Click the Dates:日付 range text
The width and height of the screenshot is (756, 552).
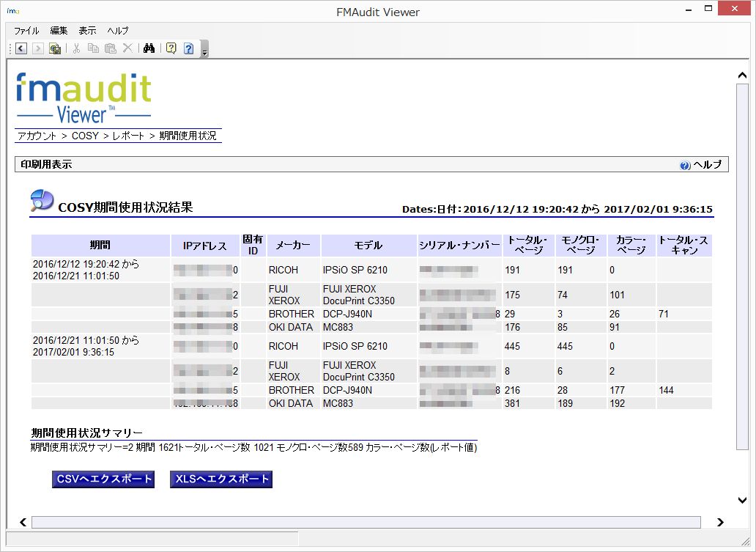pos(557,210)
